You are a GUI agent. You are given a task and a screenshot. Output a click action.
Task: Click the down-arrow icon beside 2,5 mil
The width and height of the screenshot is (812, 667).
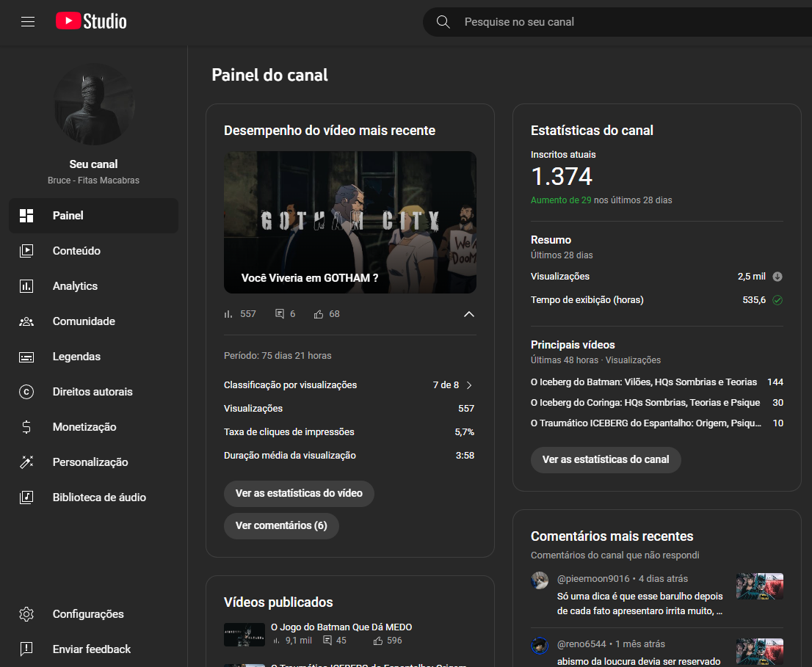pos(777,277)
